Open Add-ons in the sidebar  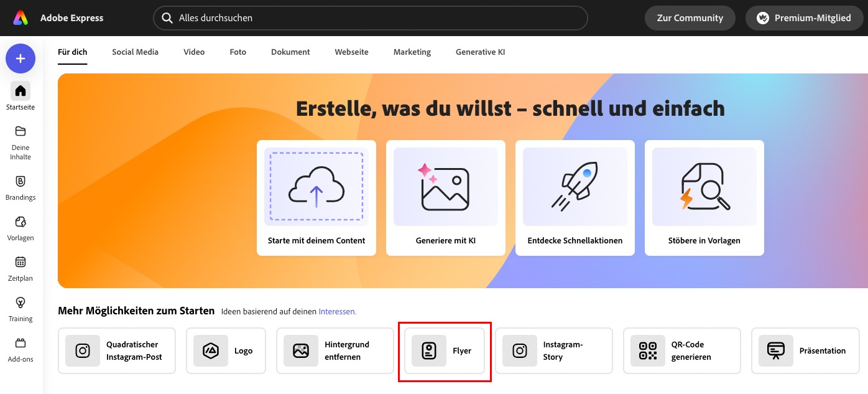pos(21,343)
